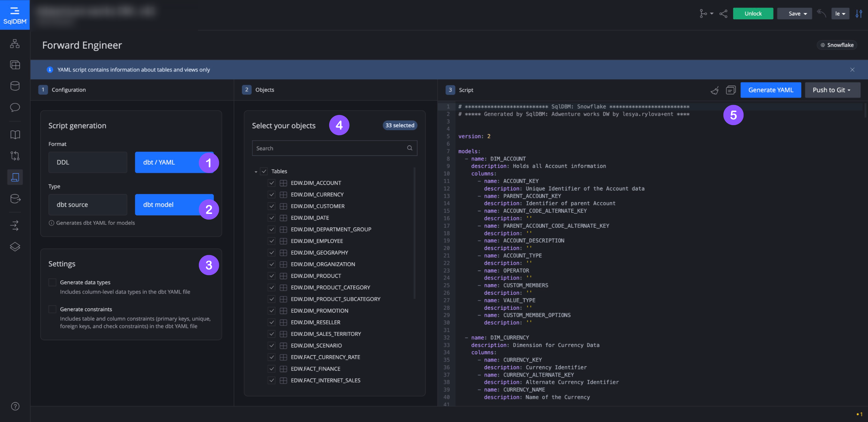Select the dbt source type option
Image resolution: width=868 pixels, height=422 pixels.
pyautogui.click(x=88, y=205)
